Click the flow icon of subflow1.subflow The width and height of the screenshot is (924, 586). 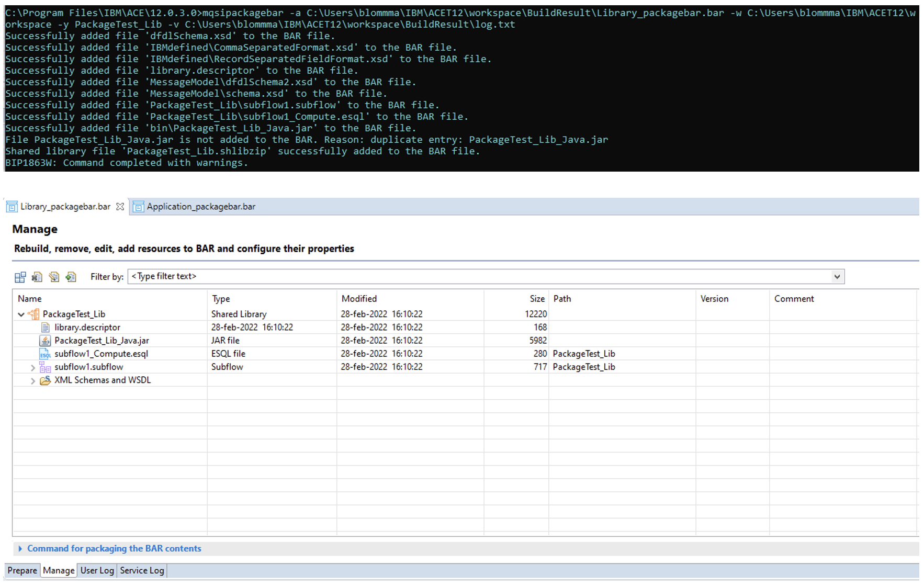[x=46, y=367]
